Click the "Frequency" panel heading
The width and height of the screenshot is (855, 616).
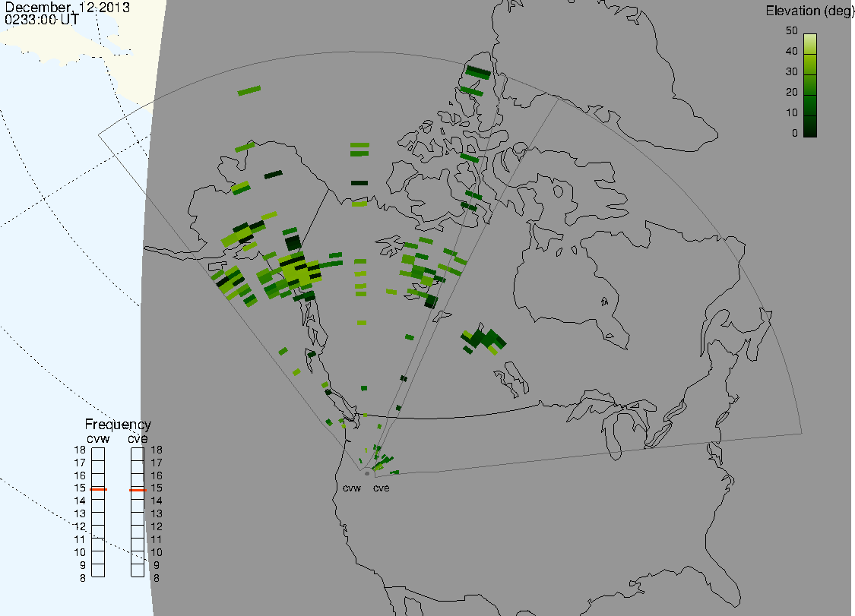(118, 425)
